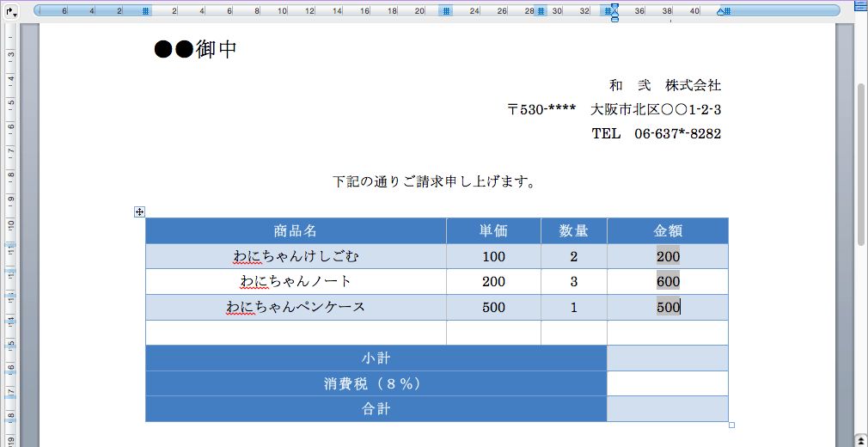Screen dimensions: 868x447
Task: Click the table resize handle at bottom-right
Action: pos(732,425)
